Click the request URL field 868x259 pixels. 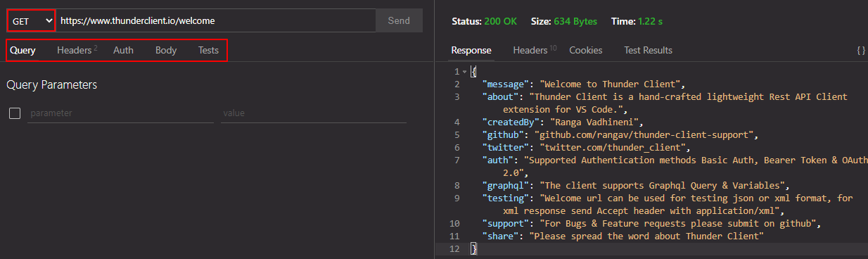[x=216, y=20]
